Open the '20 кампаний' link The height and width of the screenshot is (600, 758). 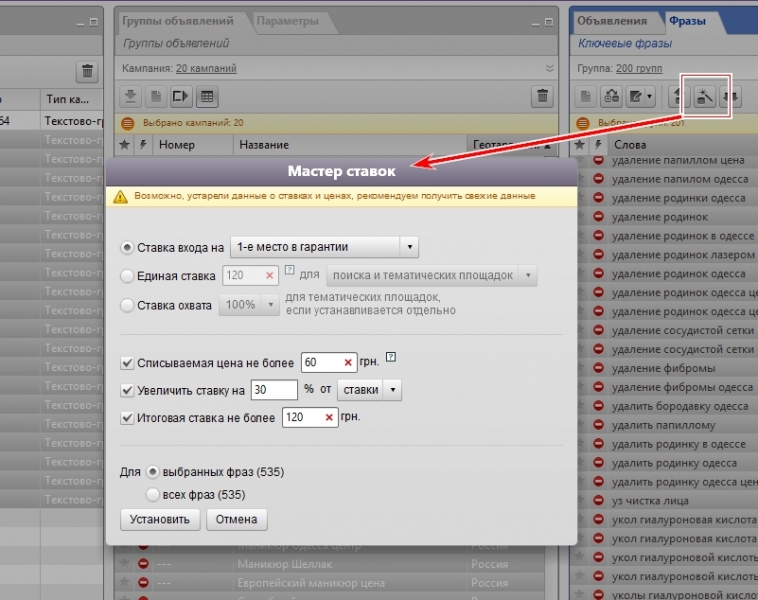(206, 68)
